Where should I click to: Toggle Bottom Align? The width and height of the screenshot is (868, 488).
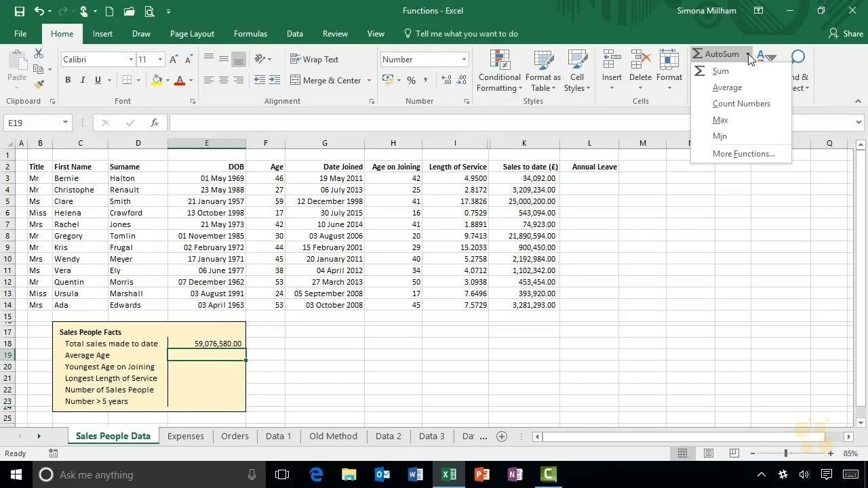pos(239,59)
